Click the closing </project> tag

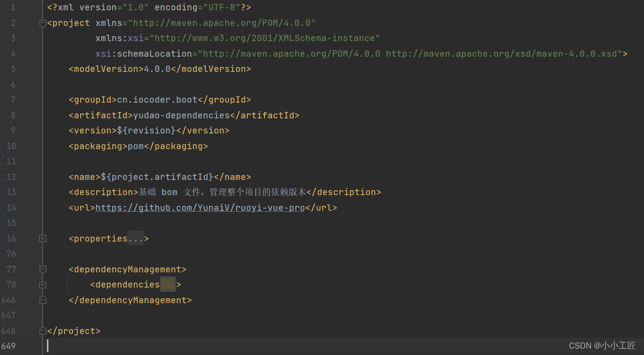point(74,331)
